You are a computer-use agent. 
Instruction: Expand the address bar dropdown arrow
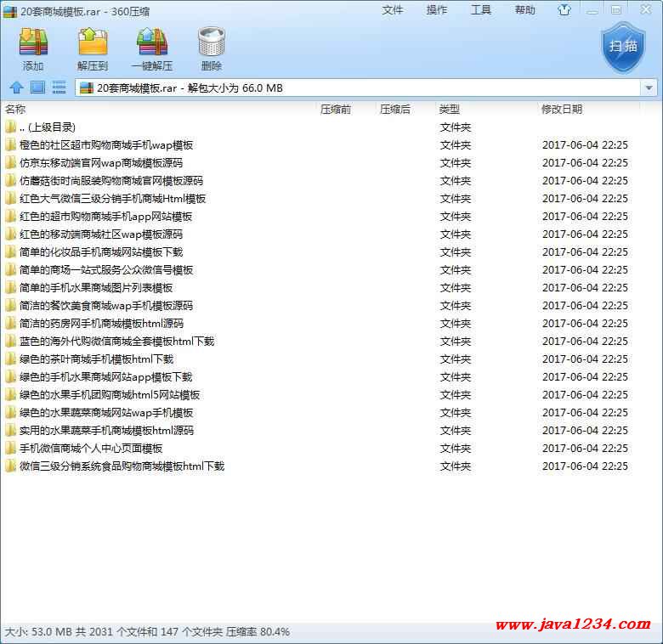(649, 88)
